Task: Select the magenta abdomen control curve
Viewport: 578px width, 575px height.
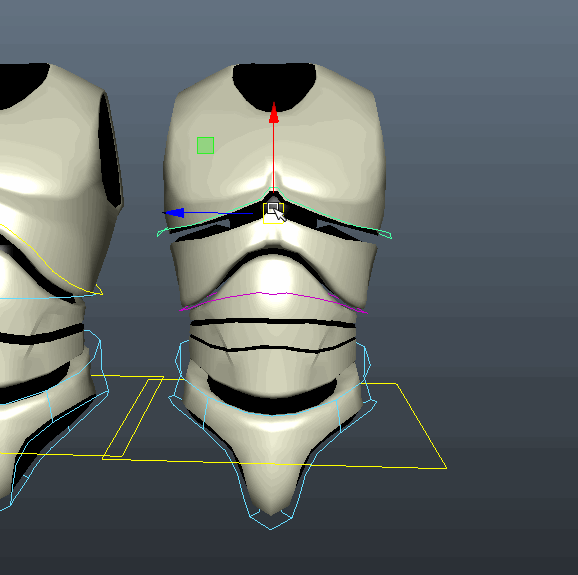Action: [x=273, y=293]
